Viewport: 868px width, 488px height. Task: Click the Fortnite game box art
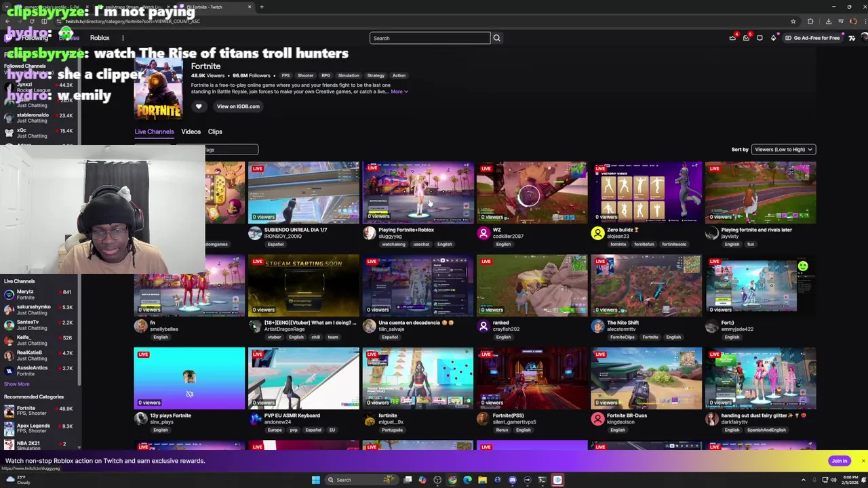coord(159,89)
